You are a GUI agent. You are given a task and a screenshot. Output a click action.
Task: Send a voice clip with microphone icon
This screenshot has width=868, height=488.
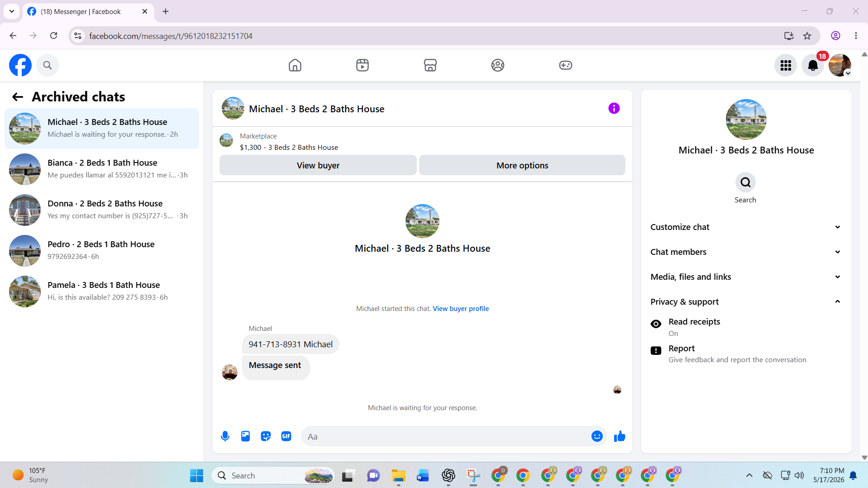click(x=225, y=436)
